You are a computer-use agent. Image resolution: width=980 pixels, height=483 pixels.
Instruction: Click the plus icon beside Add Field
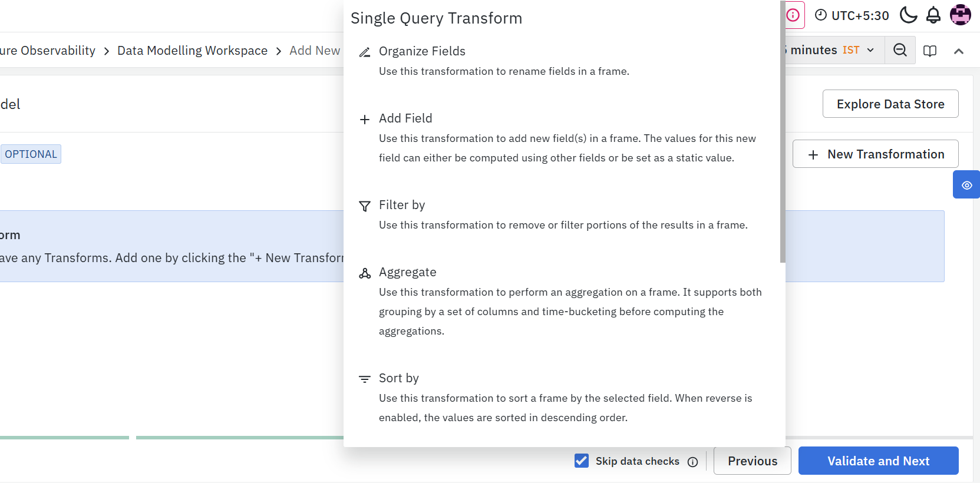coord(365,120)
